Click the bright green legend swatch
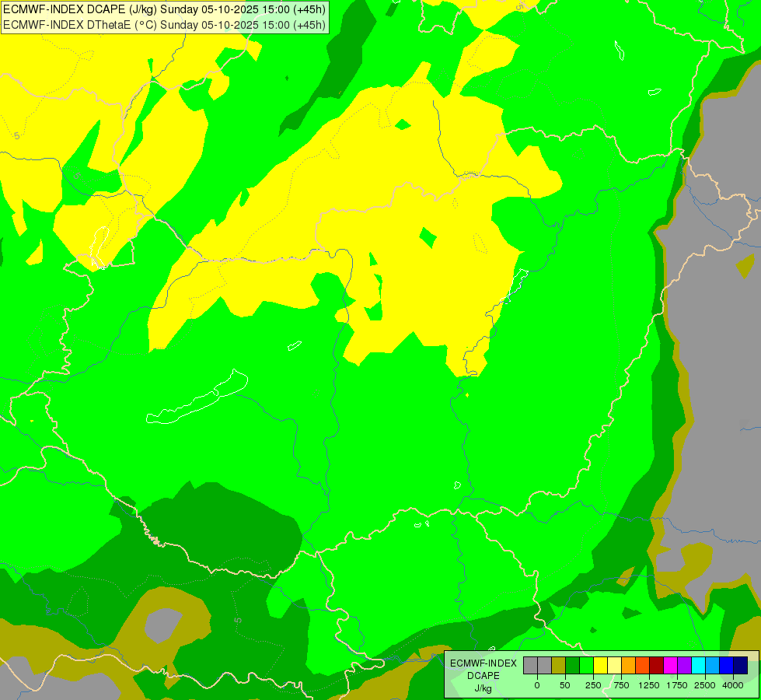Screen dimensions: 761x700 [x=586, y=665]
